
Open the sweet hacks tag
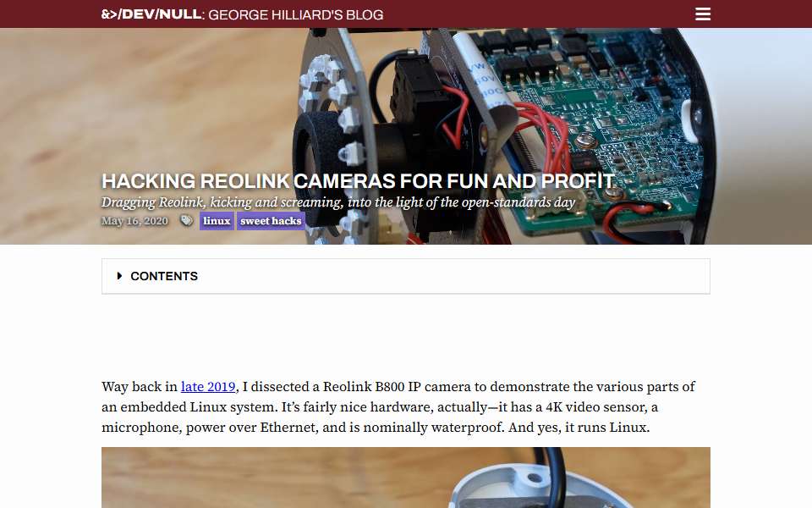point(271,221)
